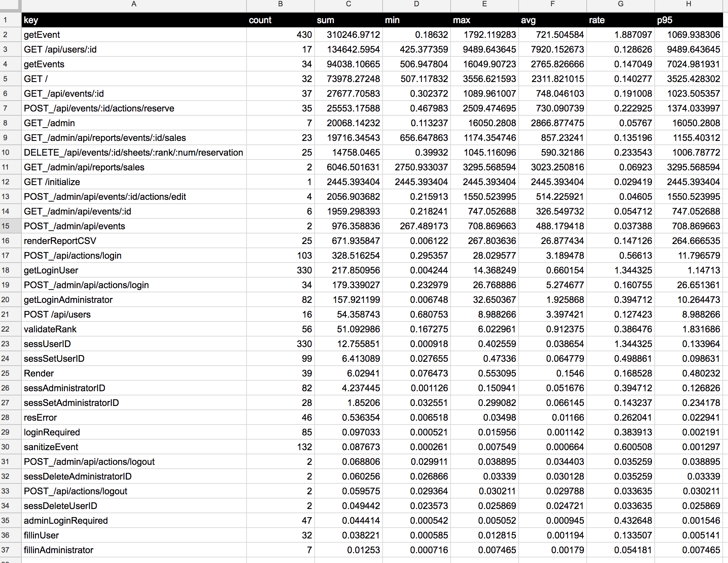Click the 'rate' header cell
This screenshot has height=563, width=728.
click(x=620, y=20)
